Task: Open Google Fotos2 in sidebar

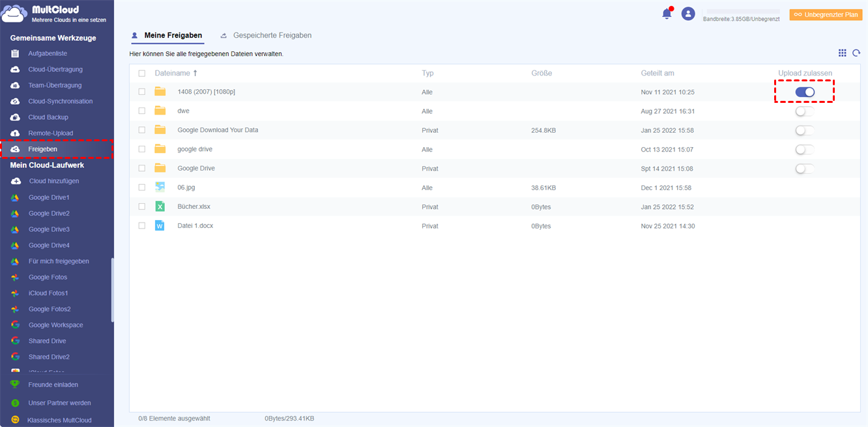Action: tap(50, 309)
